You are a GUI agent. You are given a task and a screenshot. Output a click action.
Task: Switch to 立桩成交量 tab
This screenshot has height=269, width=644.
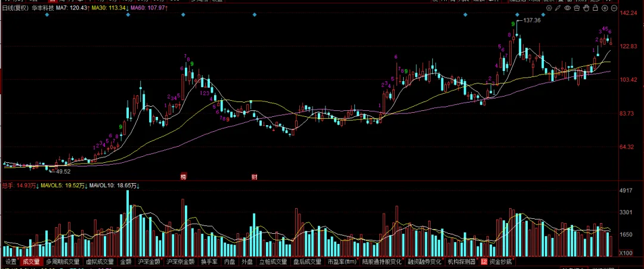[274, 262]
